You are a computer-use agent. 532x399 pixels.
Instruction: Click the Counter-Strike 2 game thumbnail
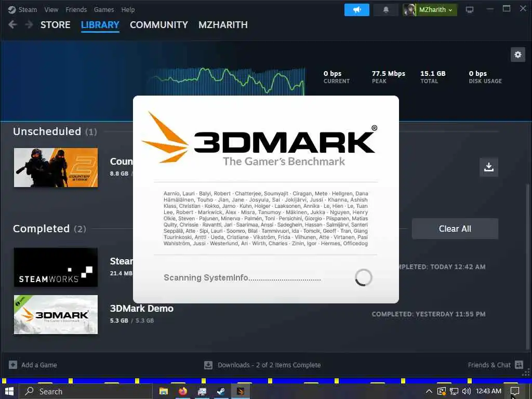(x=56, y=167)
